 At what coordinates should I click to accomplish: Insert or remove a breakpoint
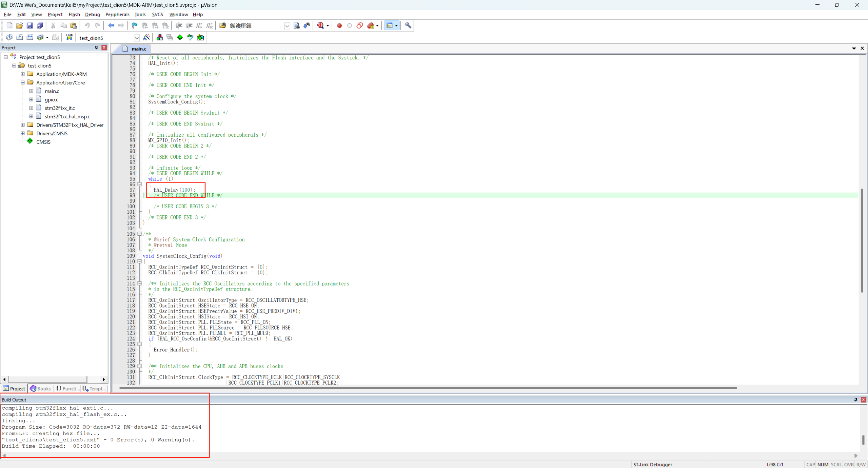coord(339,25)
